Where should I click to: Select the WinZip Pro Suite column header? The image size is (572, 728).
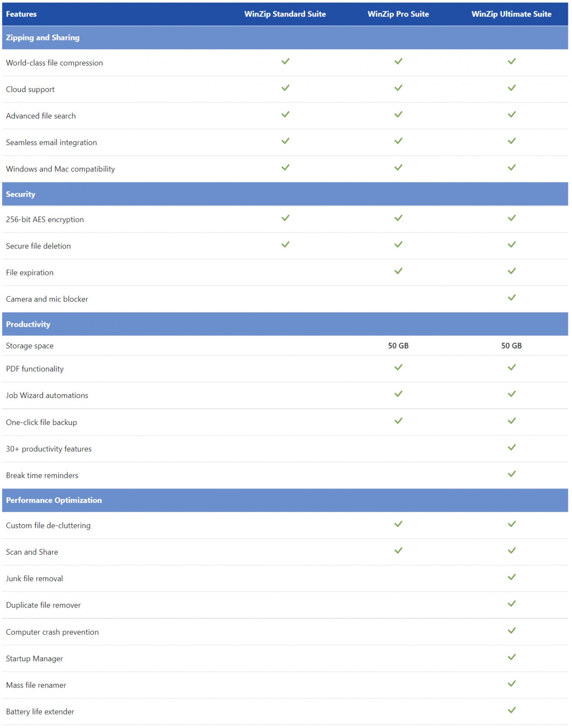pyautogui.click(x=398, y=14)
